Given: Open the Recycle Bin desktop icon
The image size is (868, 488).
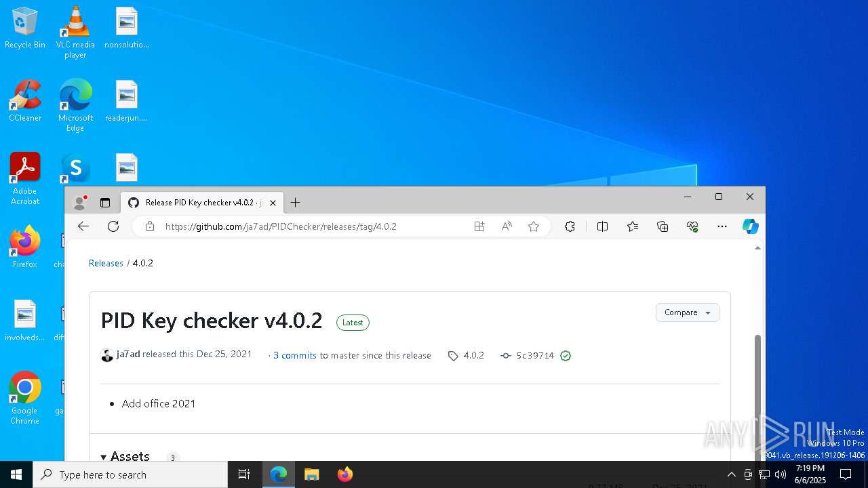Looking at the screenshot, I should 25,28.
